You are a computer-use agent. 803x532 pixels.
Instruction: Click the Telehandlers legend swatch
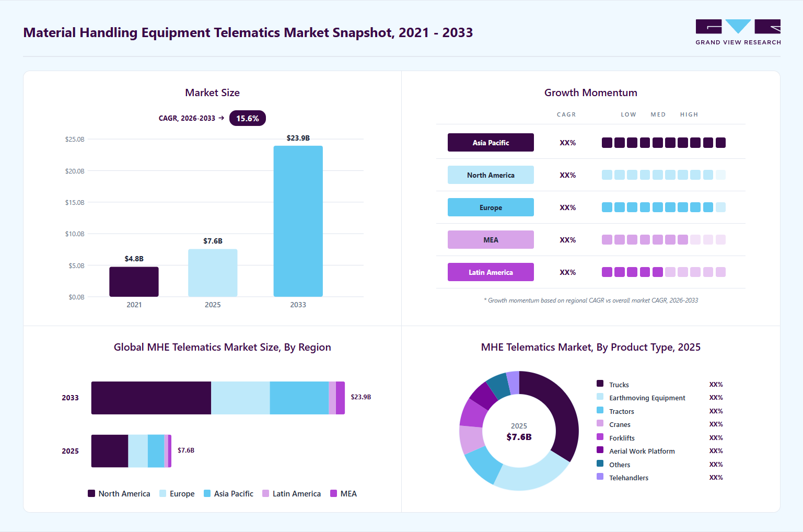[600, 477]
